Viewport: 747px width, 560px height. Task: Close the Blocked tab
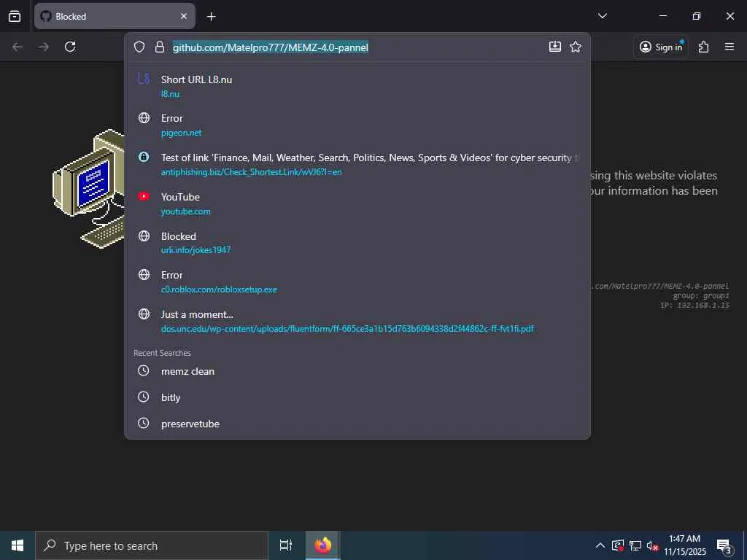point(184,16)
